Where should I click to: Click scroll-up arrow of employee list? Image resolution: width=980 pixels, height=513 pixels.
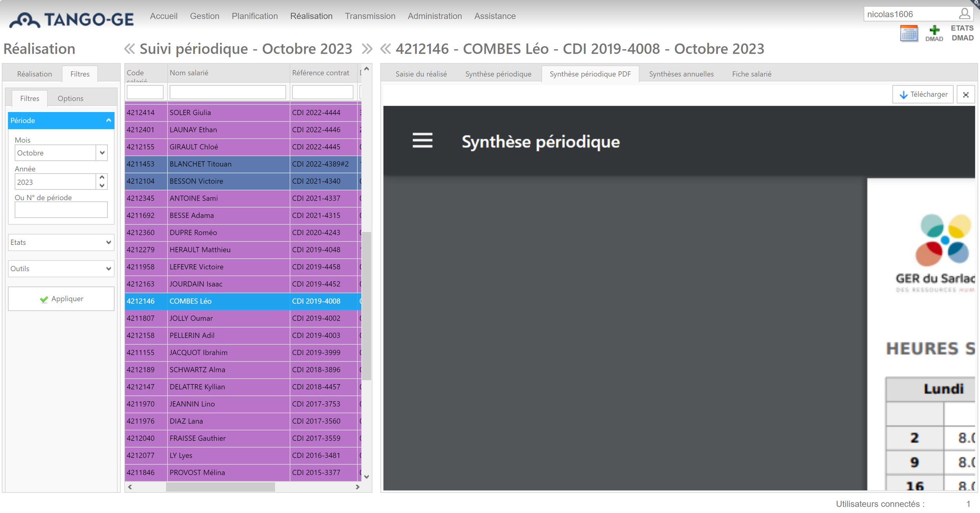point(367,69)
